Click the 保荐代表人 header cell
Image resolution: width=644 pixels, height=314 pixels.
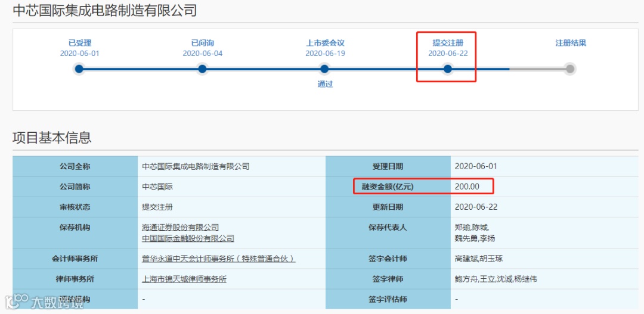coord(388,233)
